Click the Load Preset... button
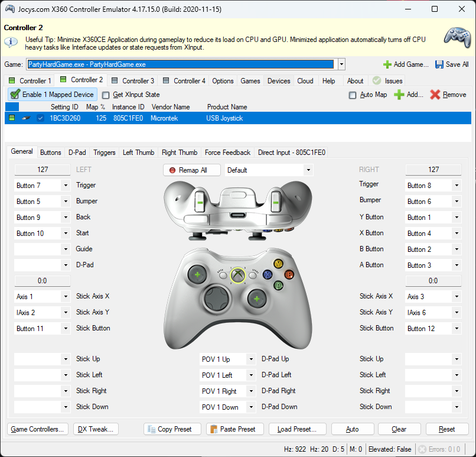Screen dimensions: 476x457 point(297,429)
